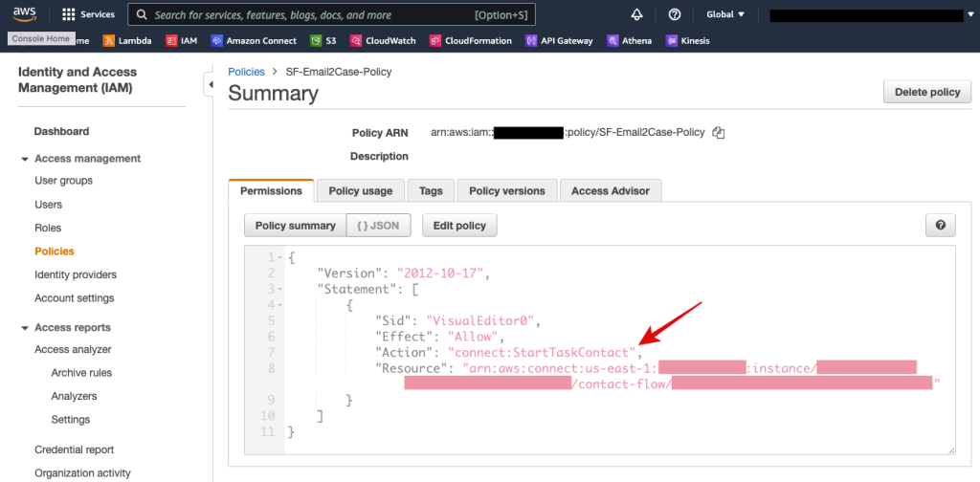Image resolution: width=980 pixels, height=482 pixels.
Task: Open the Amazon Connect shortcut icon
Action: 217,40
